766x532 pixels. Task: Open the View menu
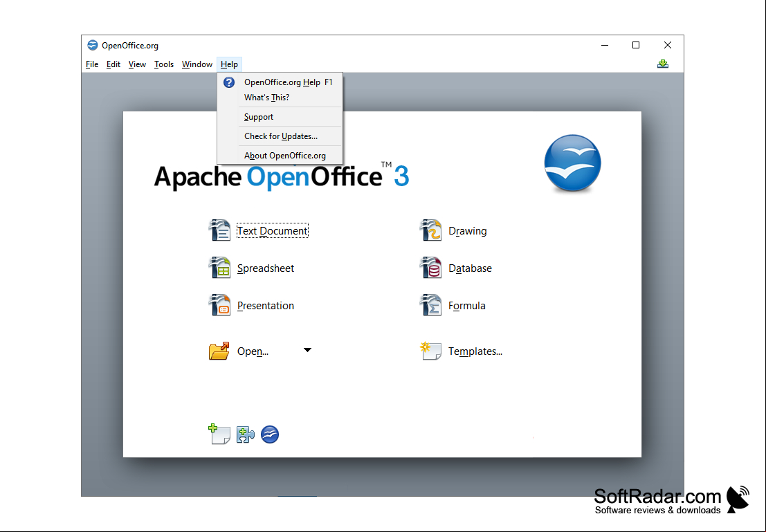pyautogui.click(x=137, y=64)
